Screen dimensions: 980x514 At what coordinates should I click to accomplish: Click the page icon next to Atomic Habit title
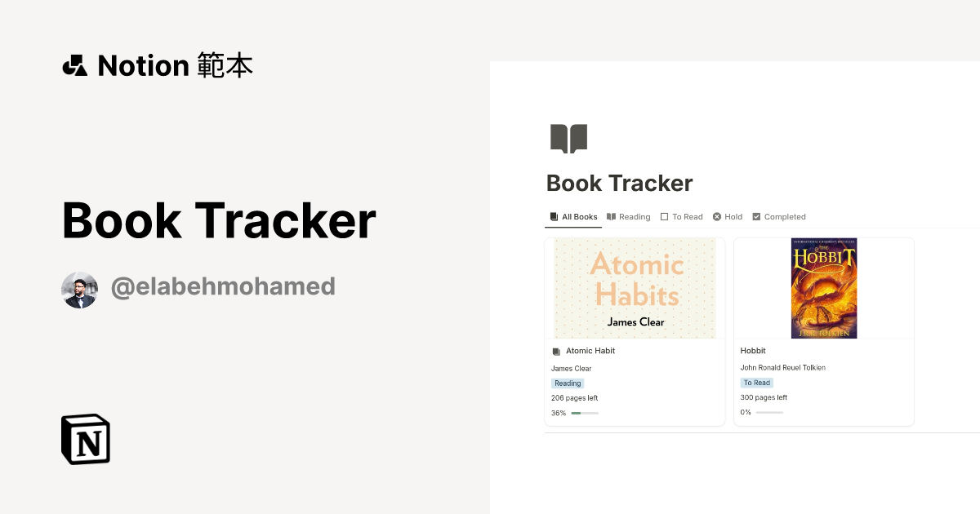pos(555,350)
